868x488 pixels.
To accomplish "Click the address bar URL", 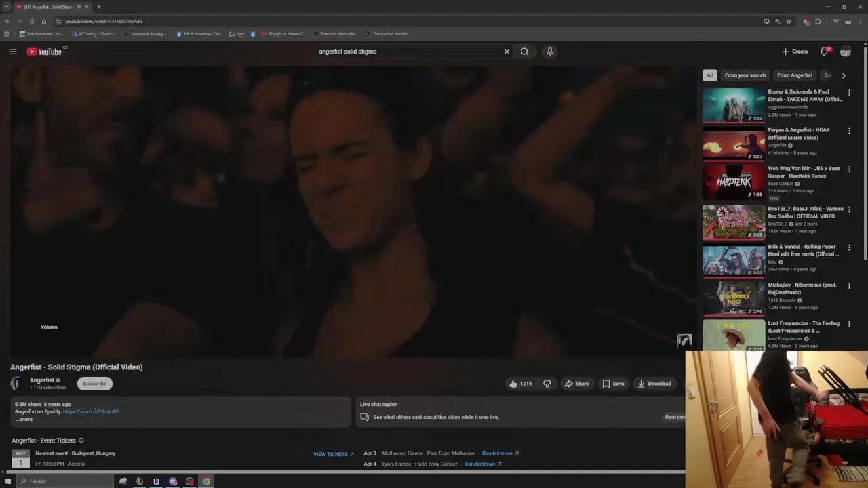I will click(x=104, y=21).
